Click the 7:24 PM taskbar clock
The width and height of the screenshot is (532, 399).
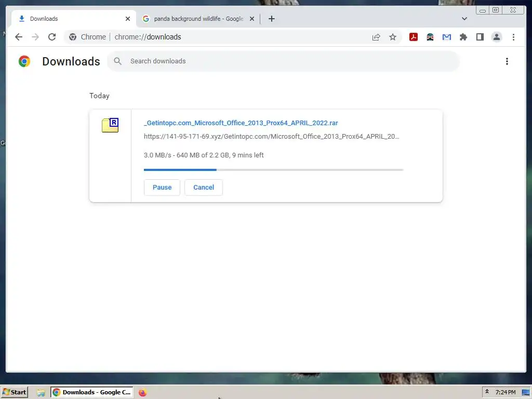pos(505,392)
